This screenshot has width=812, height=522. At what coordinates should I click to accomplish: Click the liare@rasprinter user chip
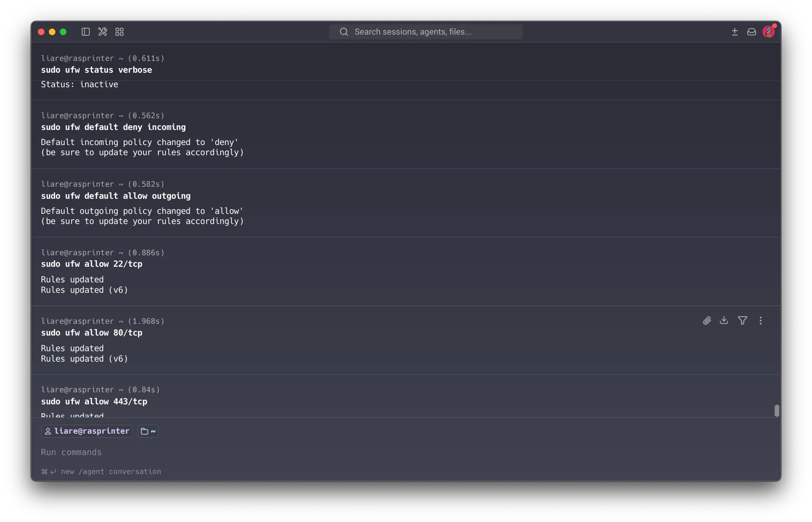tap(87, 431)
